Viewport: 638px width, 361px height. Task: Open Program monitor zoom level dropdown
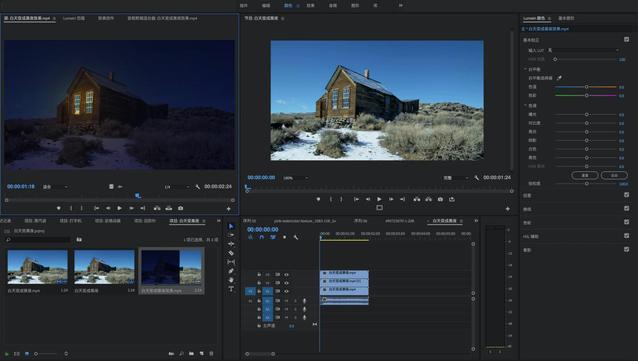pos(296,178)
